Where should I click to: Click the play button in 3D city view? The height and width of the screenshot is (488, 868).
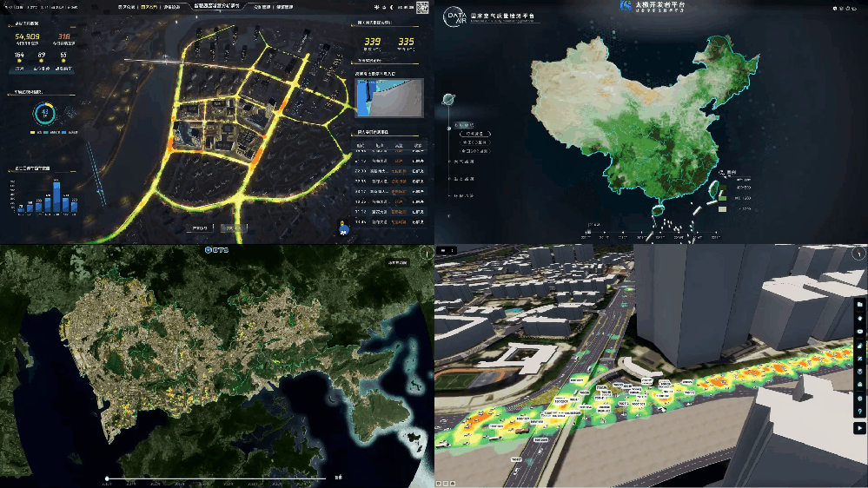click(859, 428)
